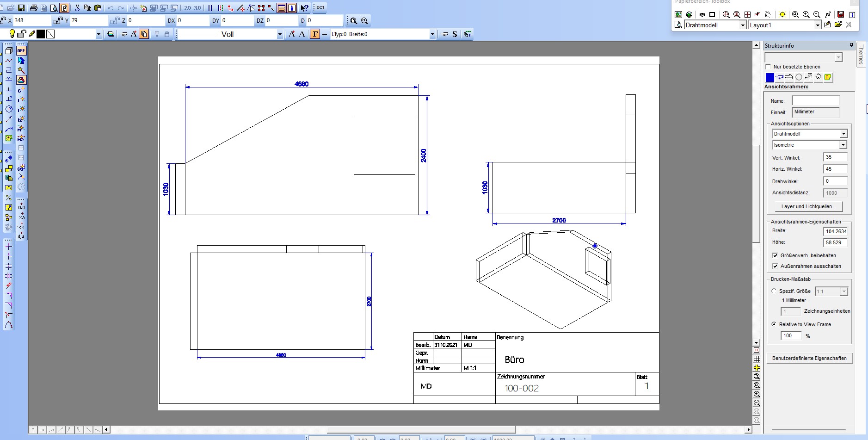Select the pan hand tool in toolbox
Screen dimensions: 868x440
click(x=768, y=14)
